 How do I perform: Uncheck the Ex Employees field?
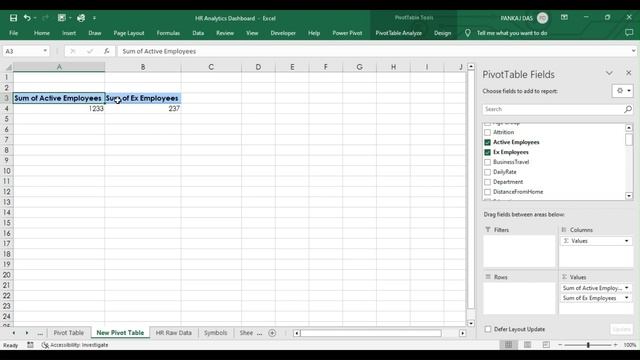tap(487, 152)
